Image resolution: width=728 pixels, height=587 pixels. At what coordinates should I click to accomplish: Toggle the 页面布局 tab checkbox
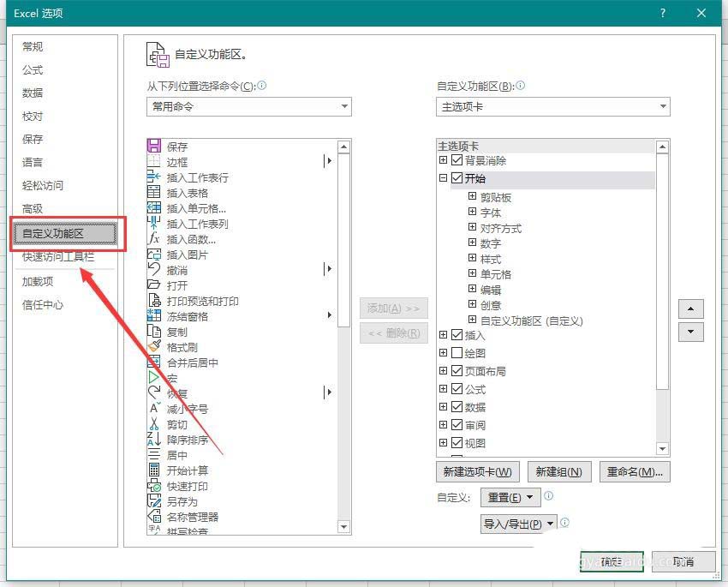[456, 370]
